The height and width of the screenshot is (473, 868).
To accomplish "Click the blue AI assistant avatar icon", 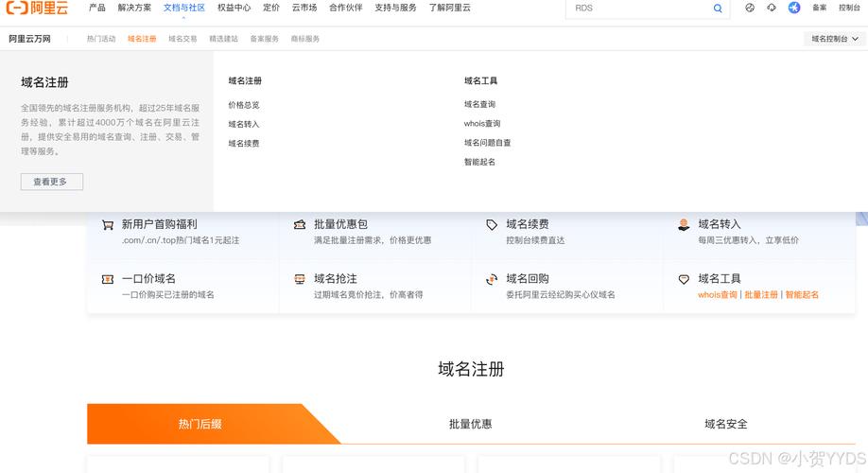I will click(794, 8).
